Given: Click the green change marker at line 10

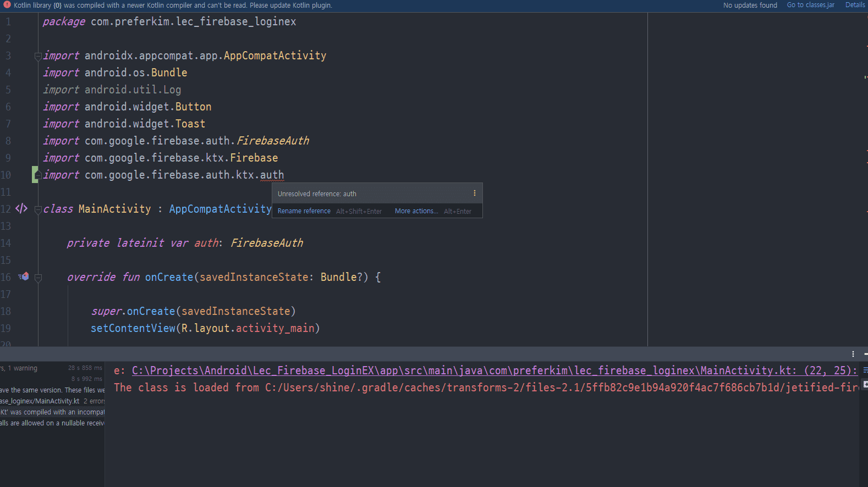Looking at the screenshot, I should 35,175.
